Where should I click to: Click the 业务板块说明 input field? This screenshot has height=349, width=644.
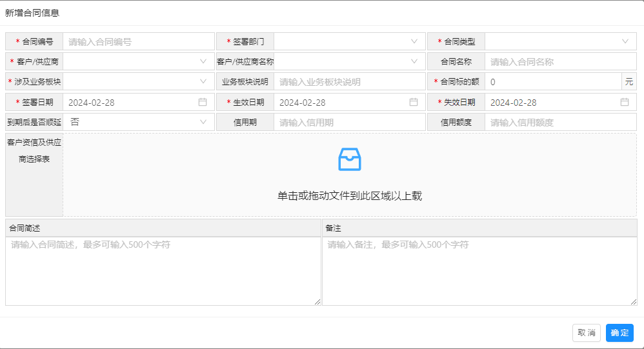point(349,82)
